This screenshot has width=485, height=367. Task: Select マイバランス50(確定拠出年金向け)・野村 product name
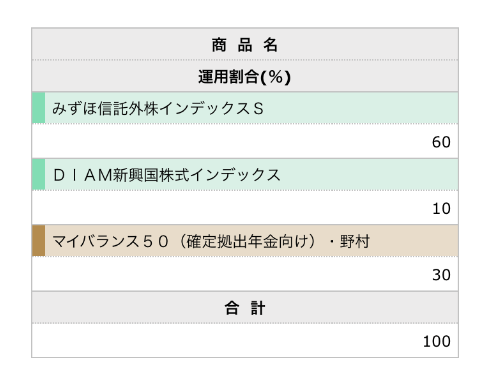[211, 241]
